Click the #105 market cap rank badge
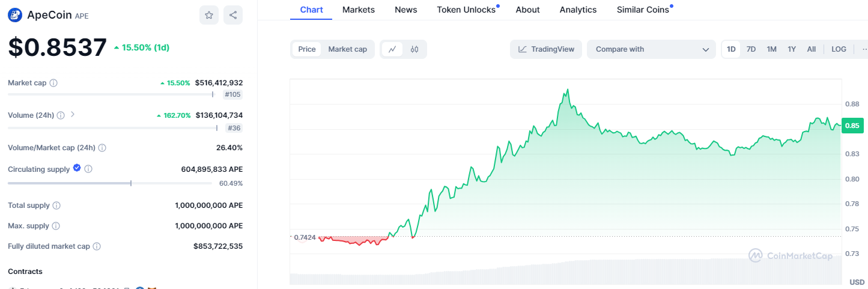The width and height of the screenshot is (868, 289). pos(232,95)
